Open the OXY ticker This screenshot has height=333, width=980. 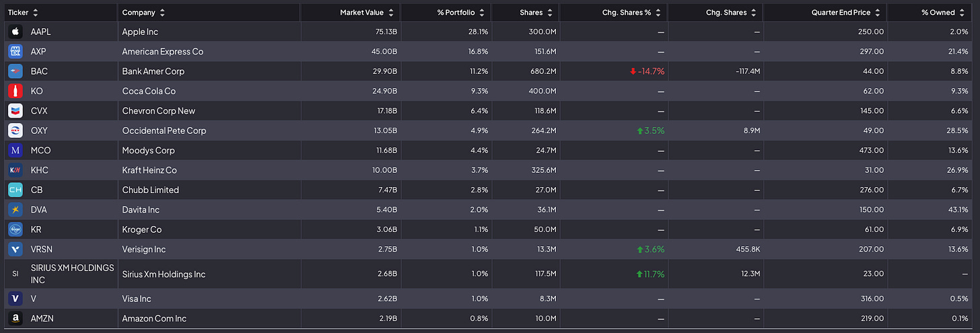pos(40,131)
